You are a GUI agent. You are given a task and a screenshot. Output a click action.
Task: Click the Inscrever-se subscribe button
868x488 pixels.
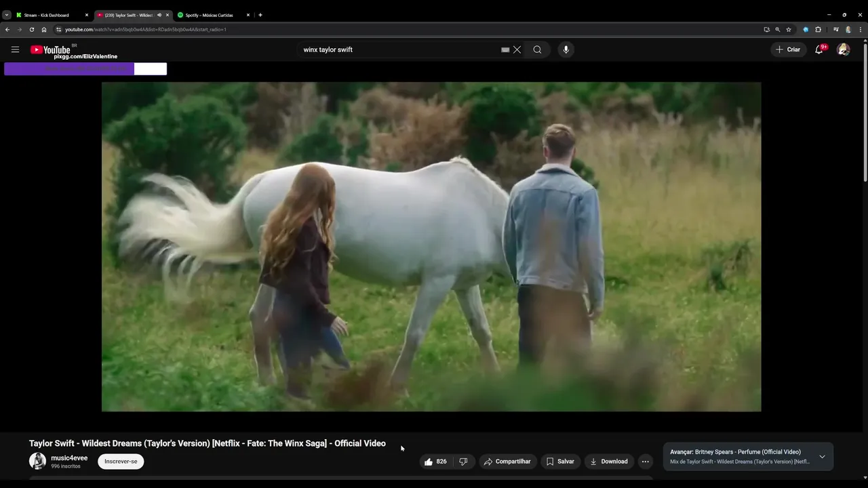click(121, 462)
